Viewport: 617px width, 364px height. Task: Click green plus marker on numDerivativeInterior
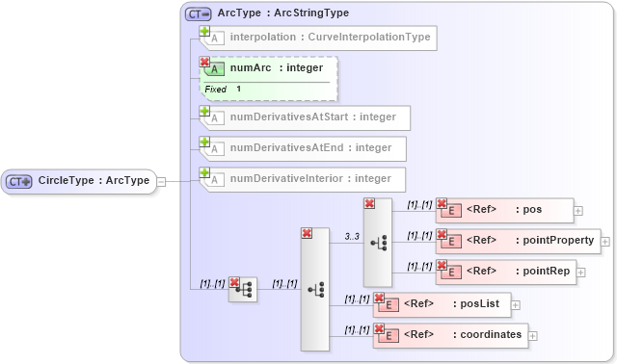[x=204, y=172]
